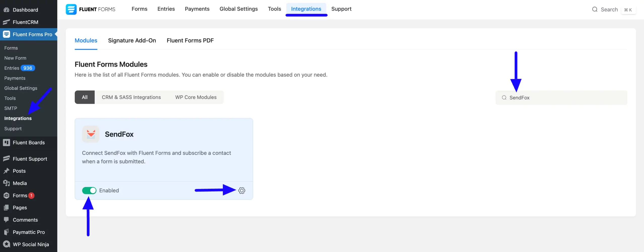Open the global Search box
The image size is (644, 252).
(609, 9)
